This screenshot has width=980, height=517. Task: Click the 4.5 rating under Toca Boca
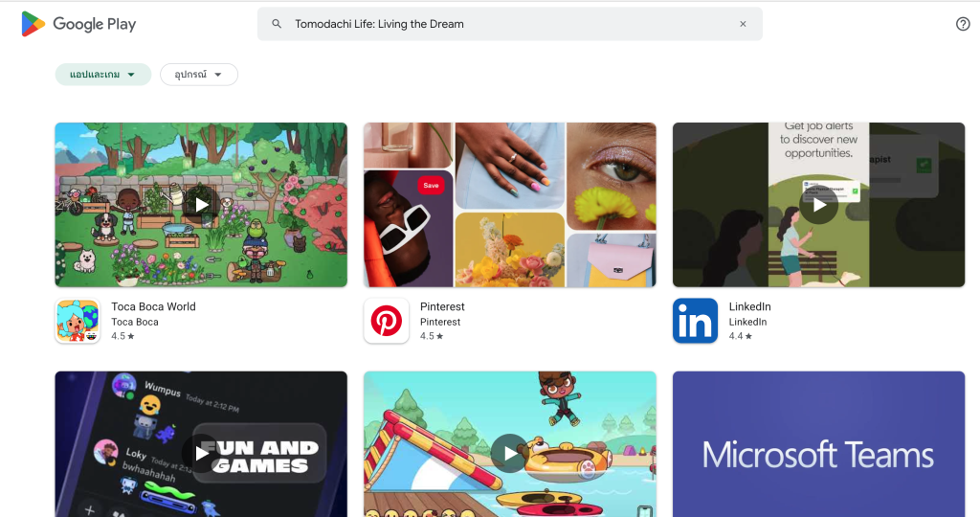pyautogui.click(x=122, y=336)
